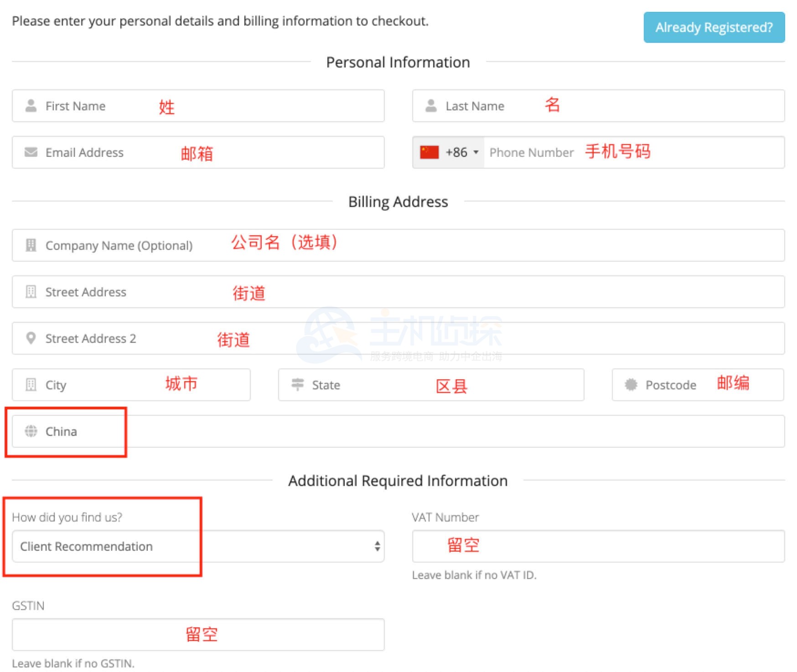Focus the Postcode field

pyautogui.click(x=698, y=385)
